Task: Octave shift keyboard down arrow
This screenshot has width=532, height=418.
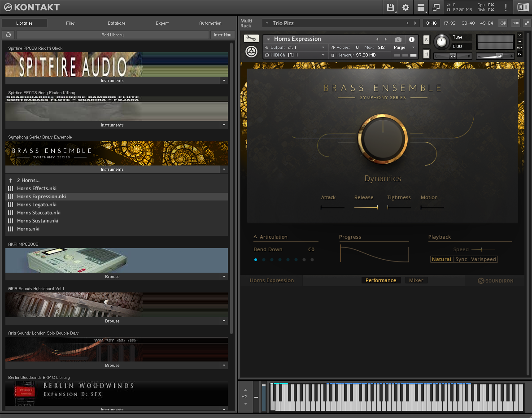Action: [x=246, y=403]
